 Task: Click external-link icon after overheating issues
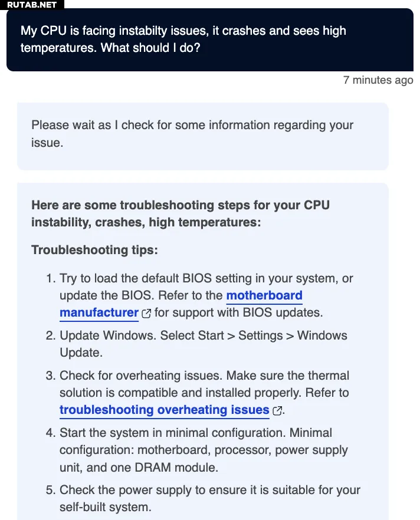[x=277, y=410]
